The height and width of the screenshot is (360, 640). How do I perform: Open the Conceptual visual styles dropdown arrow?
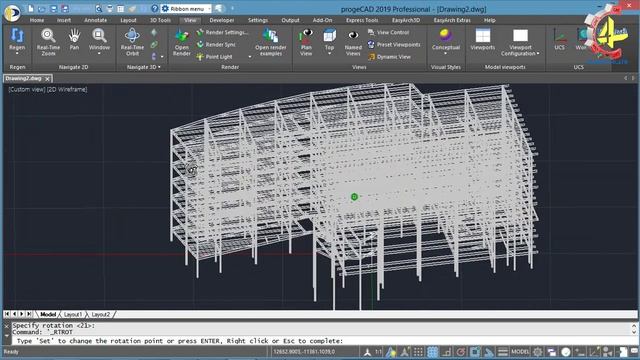tap(445, 53)
